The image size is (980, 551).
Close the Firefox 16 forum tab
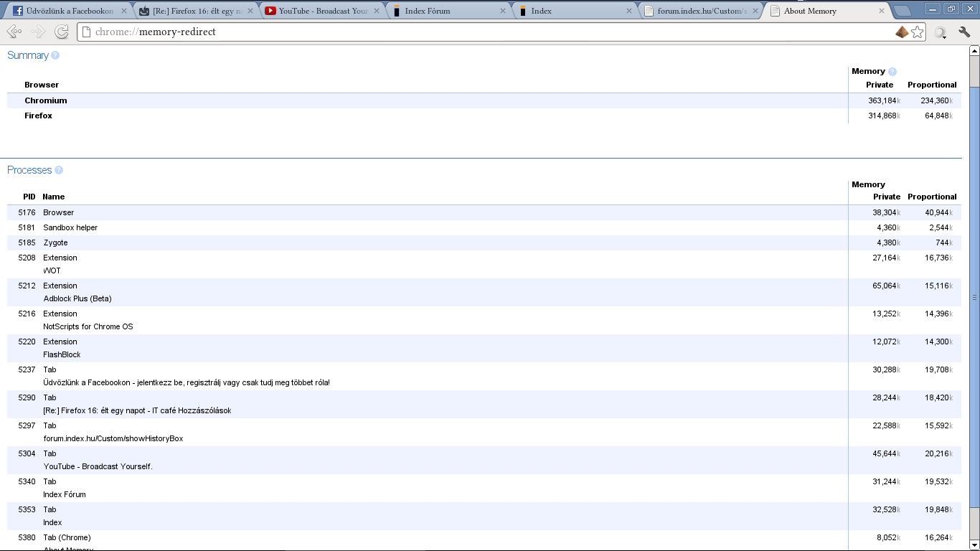[249, 11]
